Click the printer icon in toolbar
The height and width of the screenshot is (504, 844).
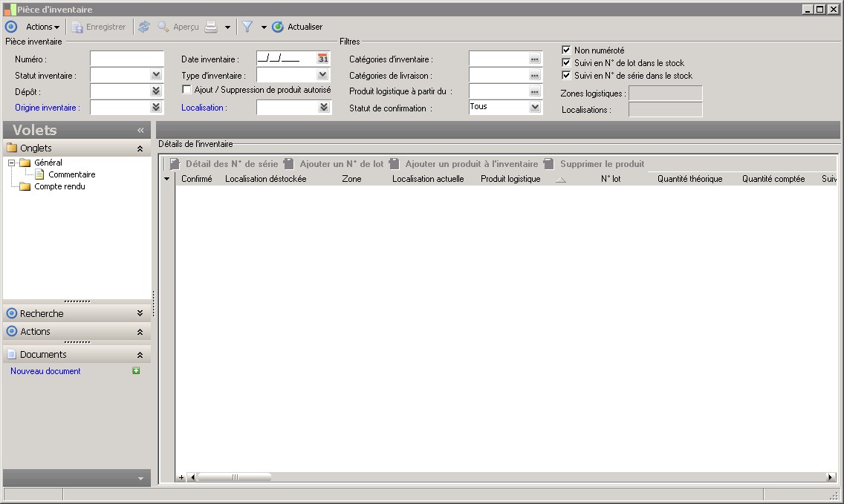point(212,27)
